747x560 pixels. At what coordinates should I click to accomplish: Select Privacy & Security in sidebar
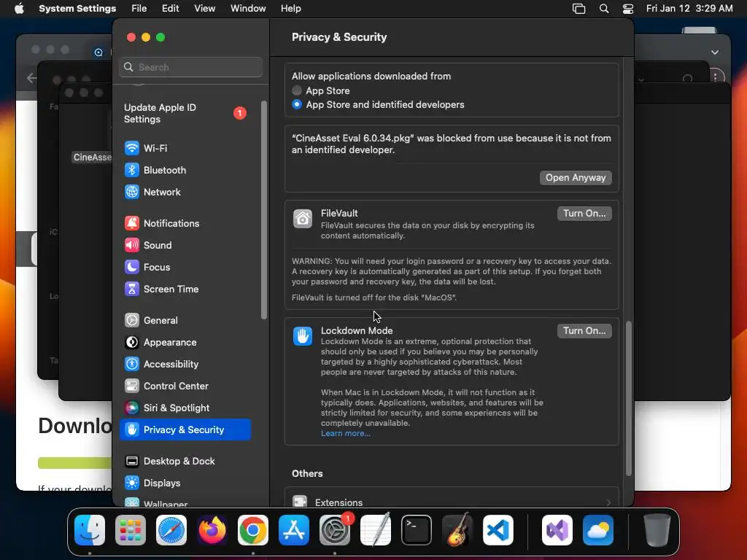185,429
